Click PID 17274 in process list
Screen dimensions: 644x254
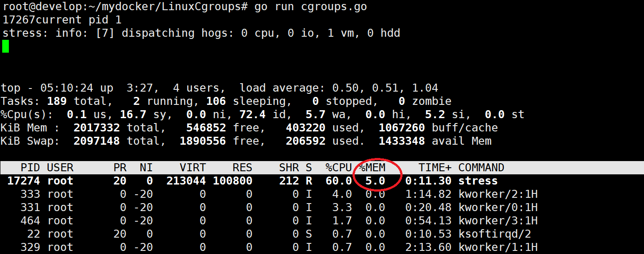click(x=23, y=181)
